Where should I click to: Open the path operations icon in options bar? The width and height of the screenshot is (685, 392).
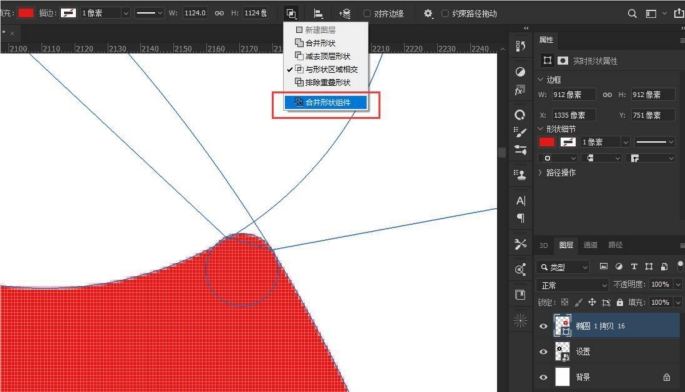pos(291,14)
